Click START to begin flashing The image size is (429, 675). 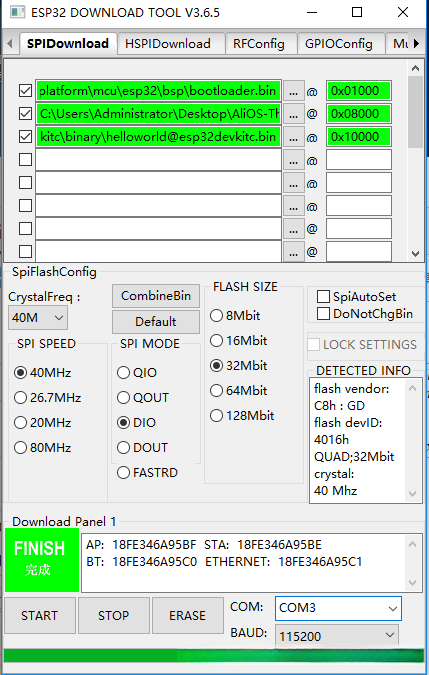40,616
